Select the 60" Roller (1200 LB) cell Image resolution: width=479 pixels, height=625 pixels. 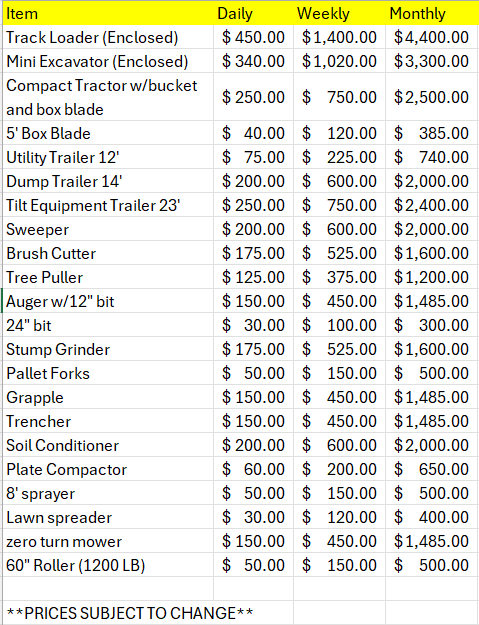(108, 565)
